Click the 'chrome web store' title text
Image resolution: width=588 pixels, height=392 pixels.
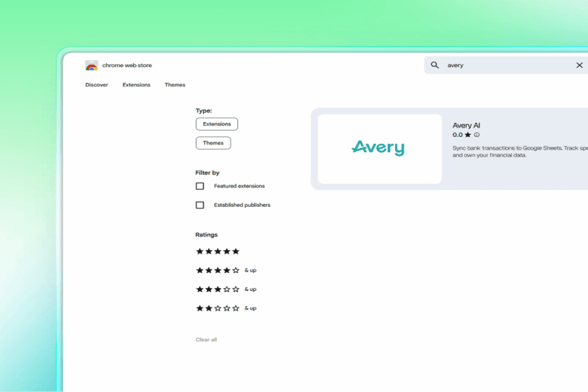[x=127, y=65]
